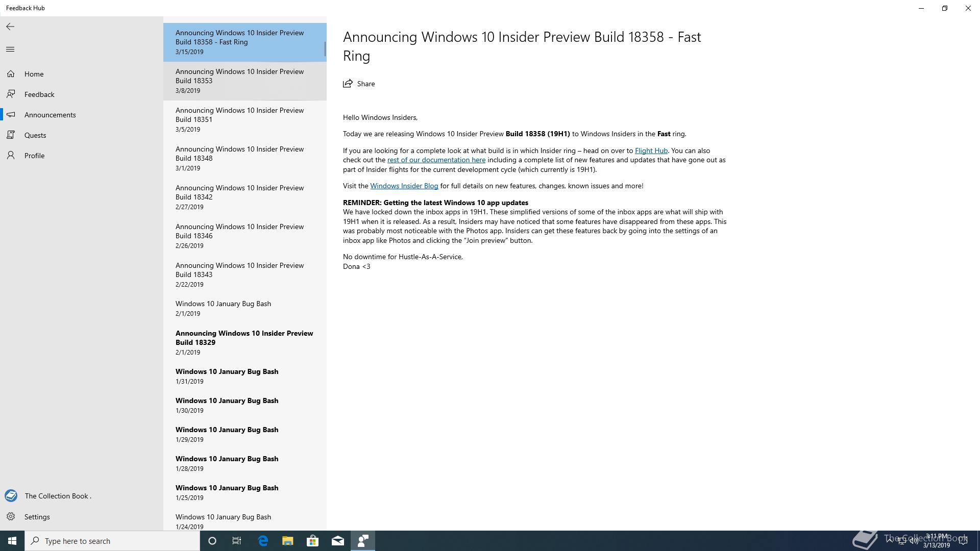Open Settings in the sidebar

click(x=82, y=517)
